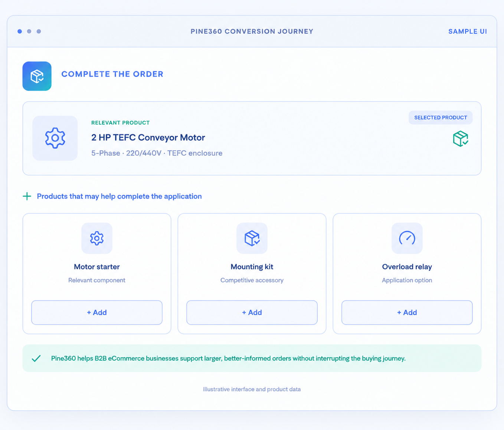
Task: Click the Relevant component subtitle
Action: pyautogui.click(x=97, y=280)
